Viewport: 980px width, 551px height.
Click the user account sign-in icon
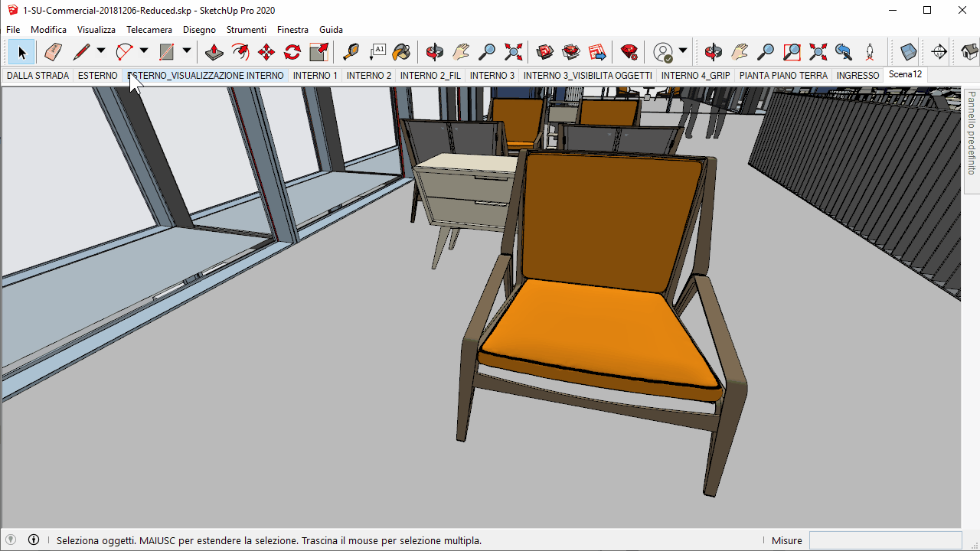[x=663, y=52]
